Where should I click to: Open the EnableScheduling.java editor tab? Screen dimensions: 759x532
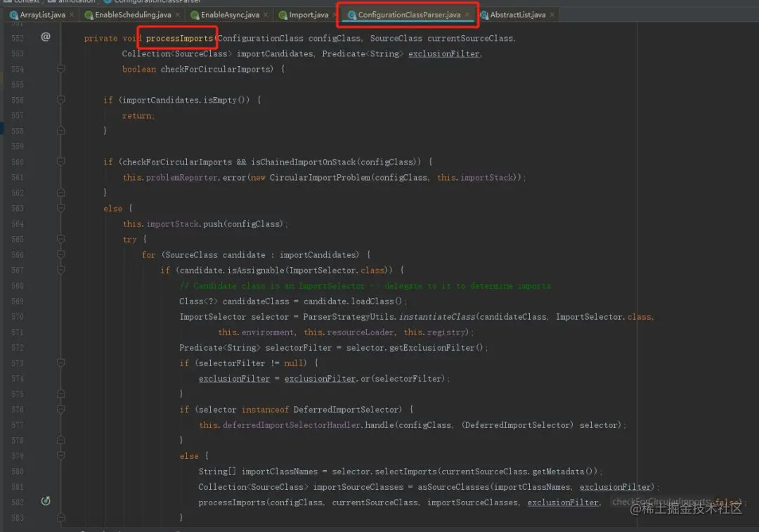click(133, 15)
